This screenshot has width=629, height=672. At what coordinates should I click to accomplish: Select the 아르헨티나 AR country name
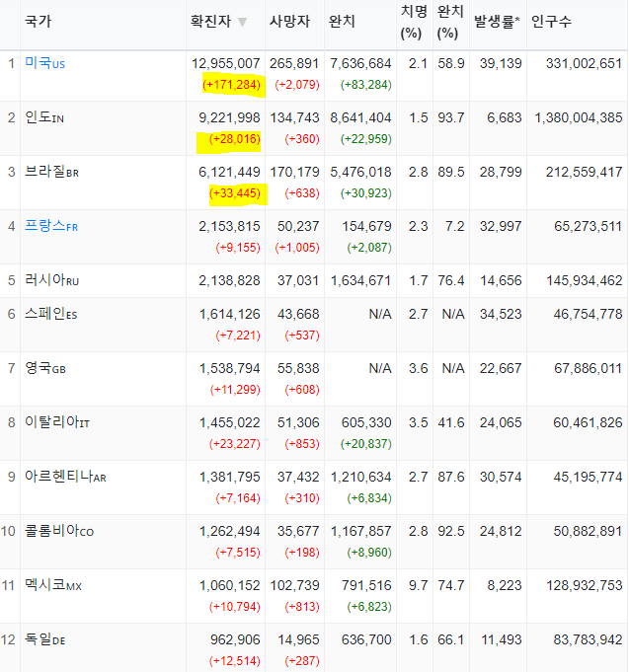pyautogui.click(x=65, y=477)
